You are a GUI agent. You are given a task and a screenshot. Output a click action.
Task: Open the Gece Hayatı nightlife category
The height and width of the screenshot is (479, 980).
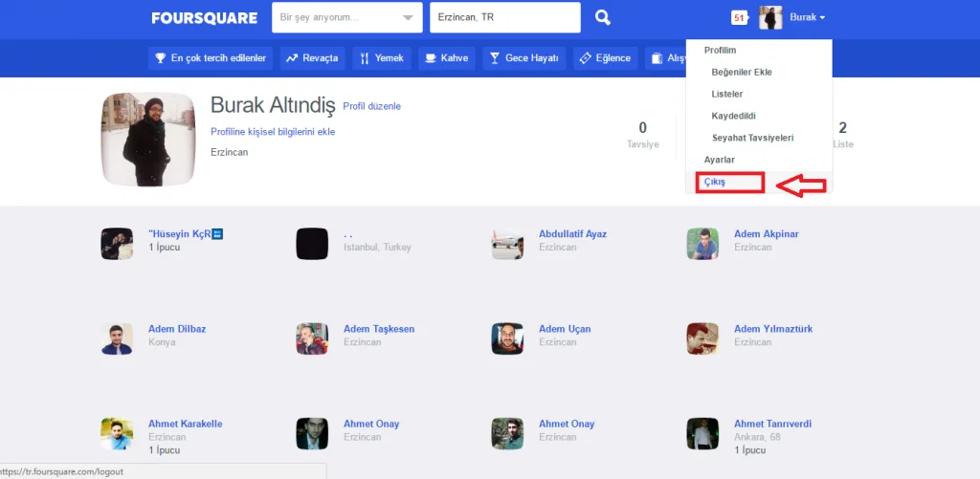523,58
